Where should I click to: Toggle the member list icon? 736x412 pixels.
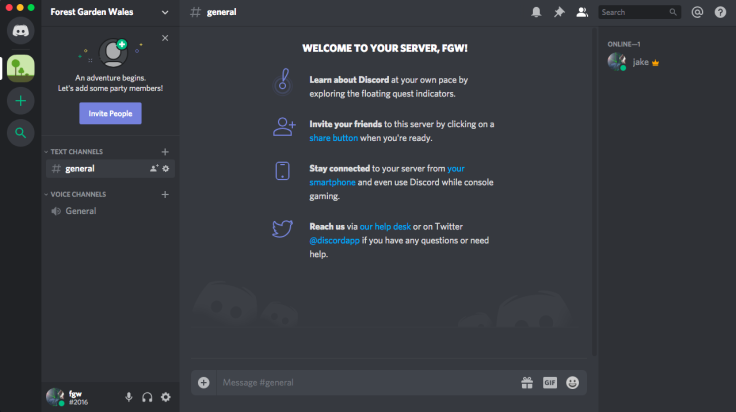point(582,12)
